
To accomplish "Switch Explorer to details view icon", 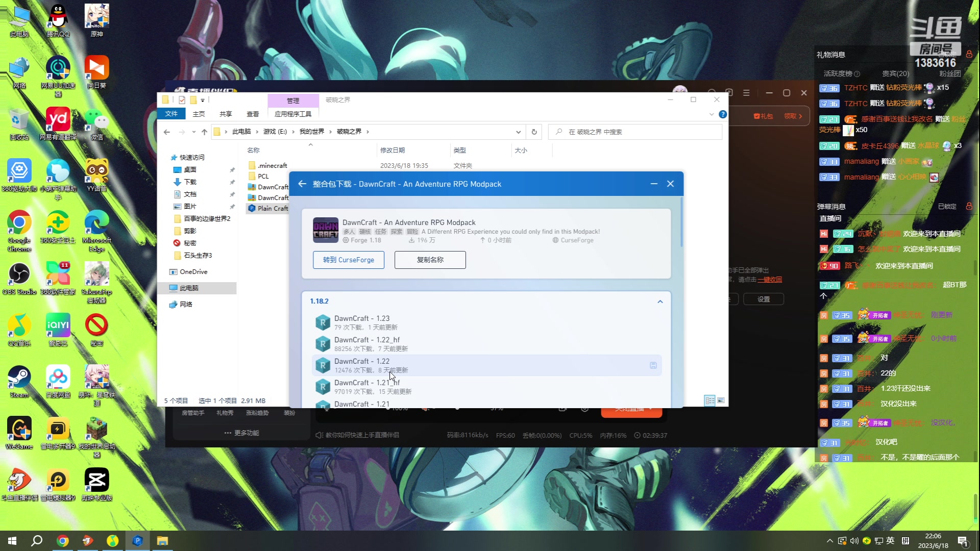I will 709,400.
